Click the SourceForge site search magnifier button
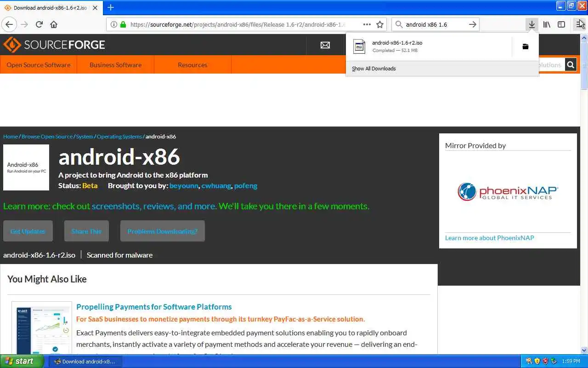 pos(571,65)
